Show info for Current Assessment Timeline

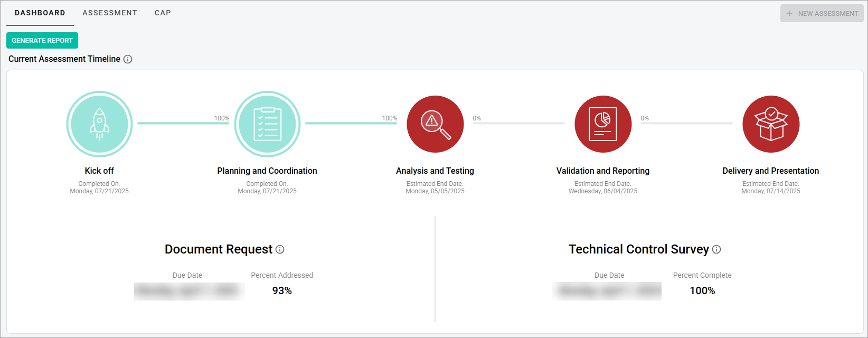coord(128,59)
